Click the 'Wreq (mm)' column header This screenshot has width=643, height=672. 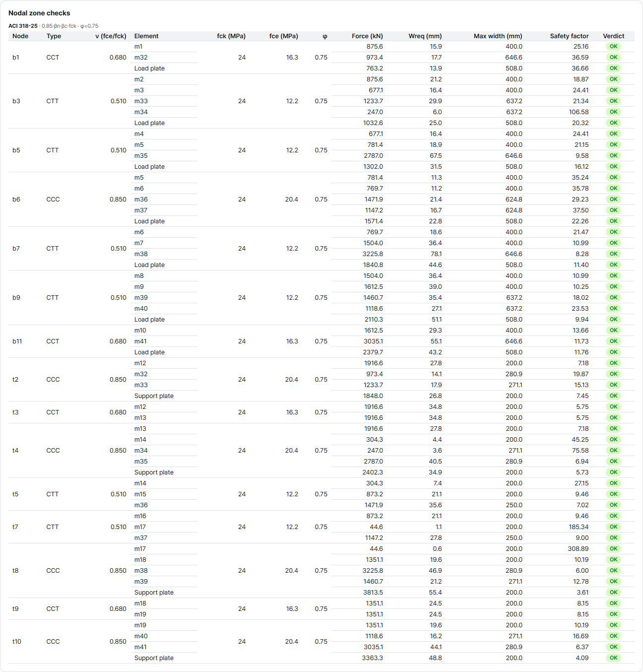coord(425,36)
